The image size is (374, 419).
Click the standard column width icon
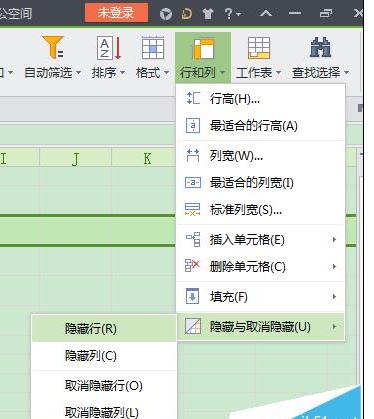193,209
